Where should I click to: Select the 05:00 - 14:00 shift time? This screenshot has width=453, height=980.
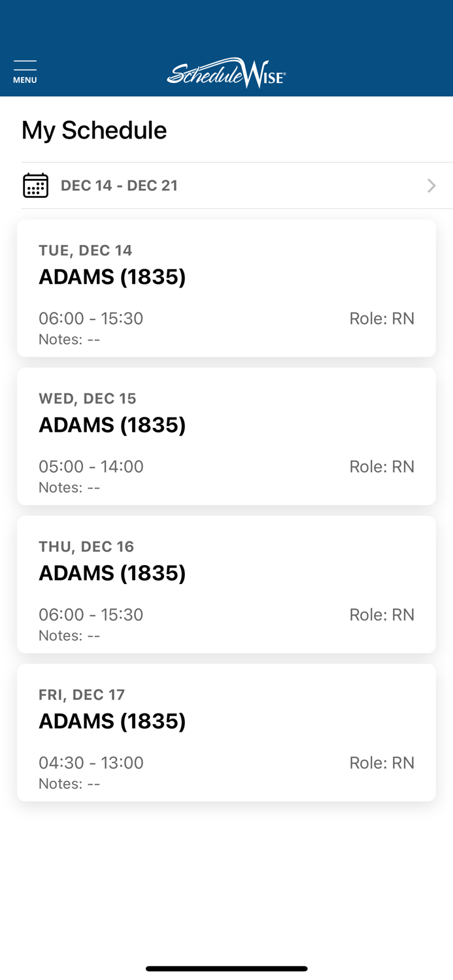pyautogui.click(x=91, y=466)
